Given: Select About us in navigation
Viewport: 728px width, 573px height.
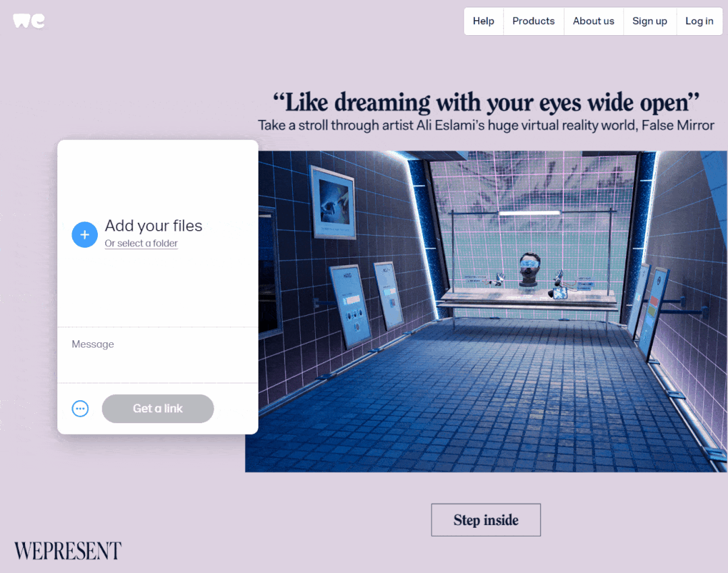Looking at the screenshot, I should 593,21.
